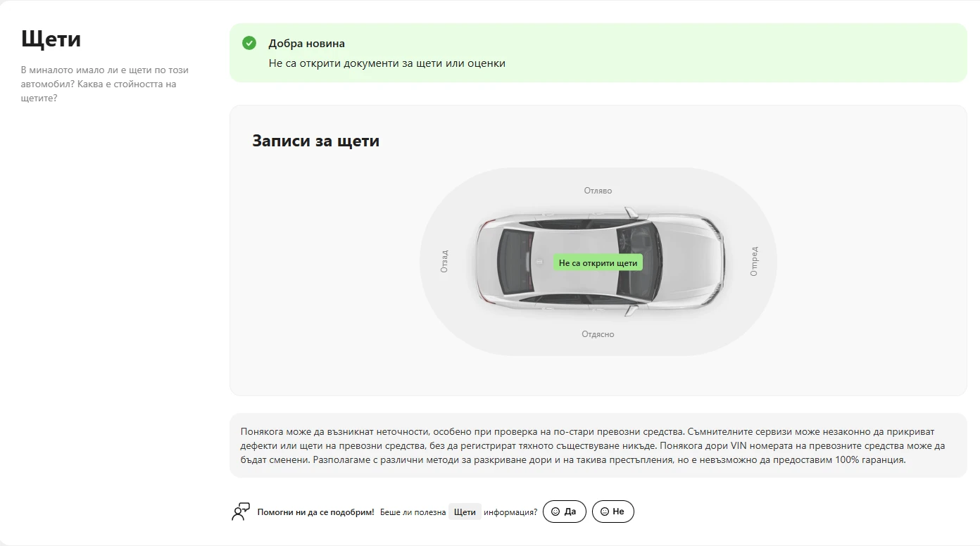Select the Отзад label beside the car
The height and width of the screenshot is (546, 980).
pyautogui.click(x=444, y=262)
